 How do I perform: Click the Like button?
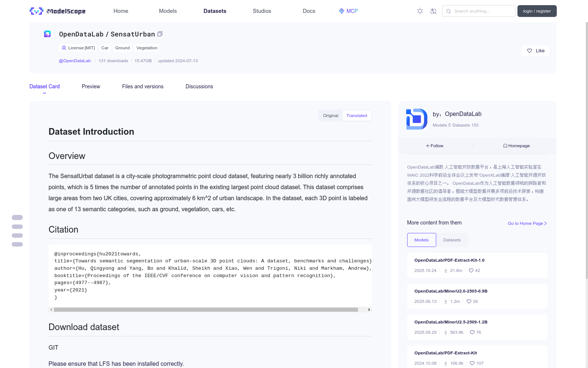pyautogui.click(x=535, y=51)
